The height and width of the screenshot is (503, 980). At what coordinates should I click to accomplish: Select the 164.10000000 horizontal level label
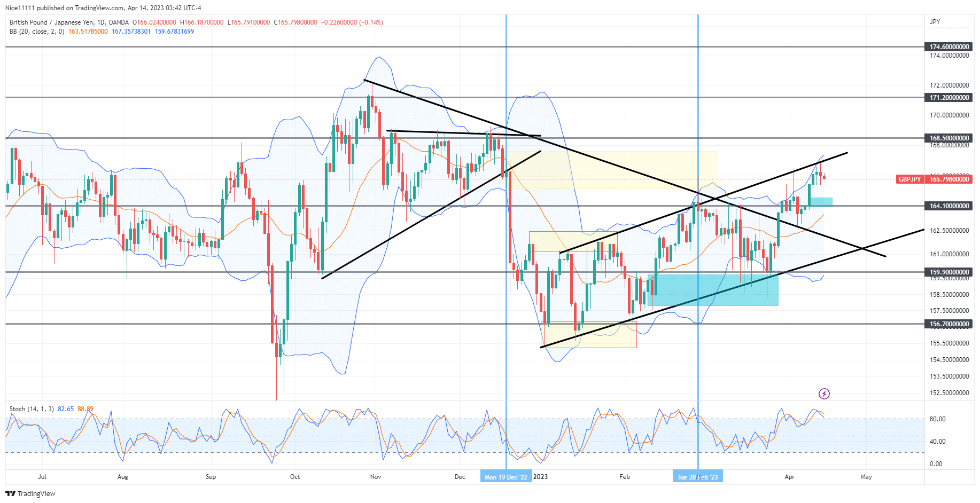click(x=949, y=206)
